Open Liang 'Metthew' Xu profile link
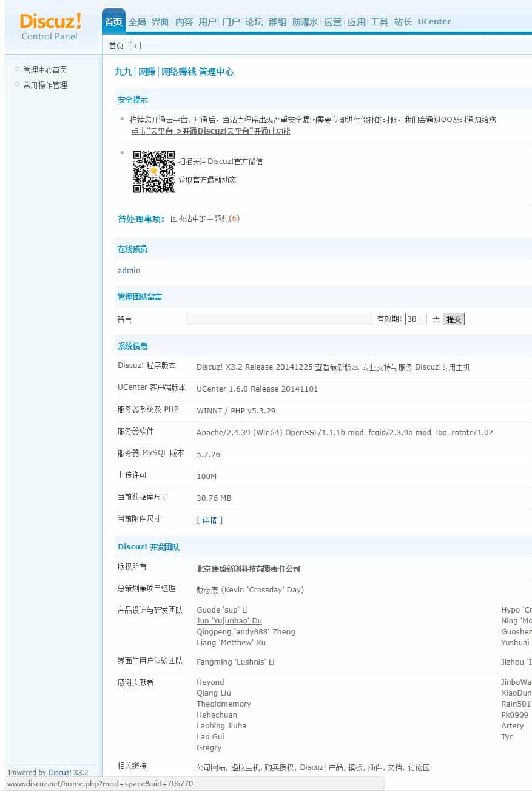Screen dimensions: 532x791 (231, 643)
